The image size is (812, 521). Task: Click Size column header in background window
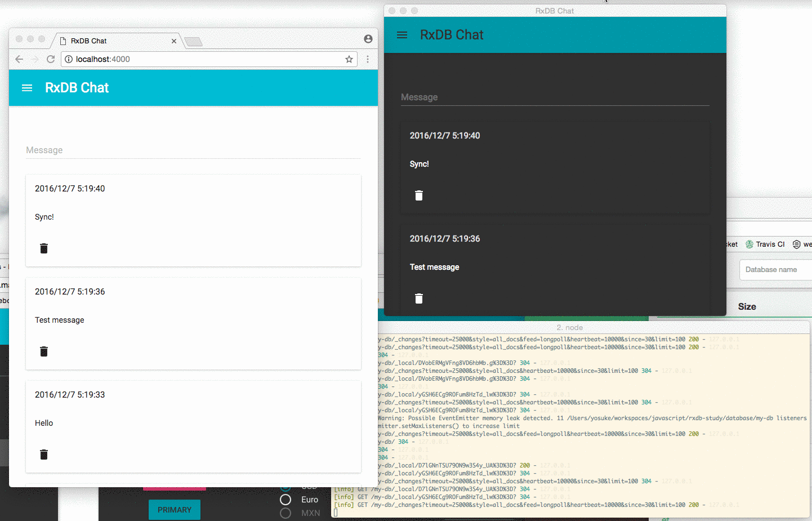[747, 306]
